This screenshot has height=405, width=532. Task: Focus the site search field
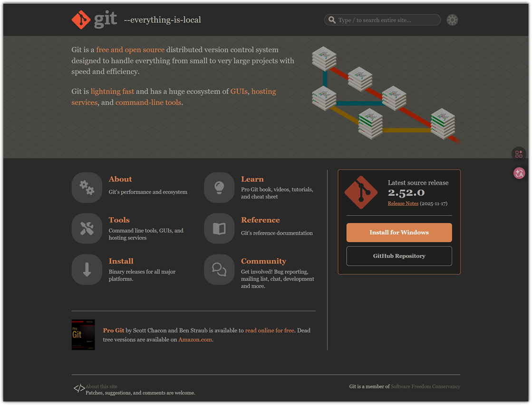coord(382,20)
